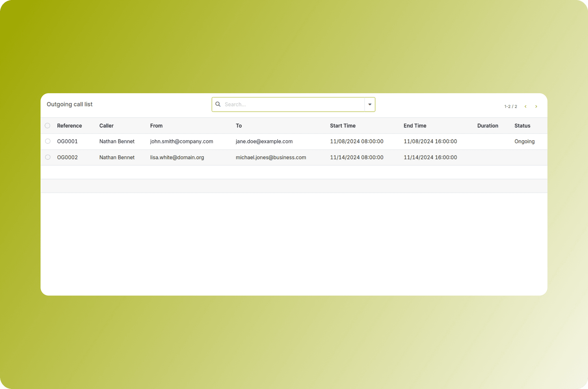Open record OG0002
The height and width of the screenshot is (389, 588).
[67, 157]
